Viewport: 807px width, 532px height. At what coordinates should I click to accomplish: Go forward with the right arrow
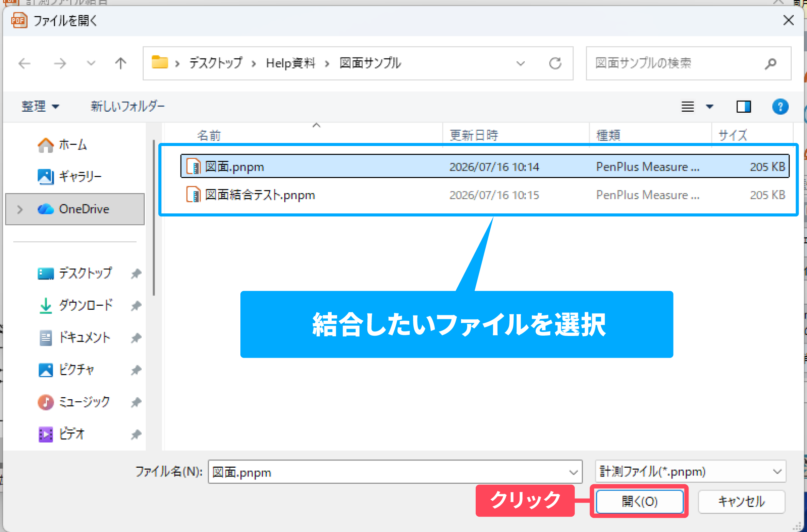(x=60, y=63)
